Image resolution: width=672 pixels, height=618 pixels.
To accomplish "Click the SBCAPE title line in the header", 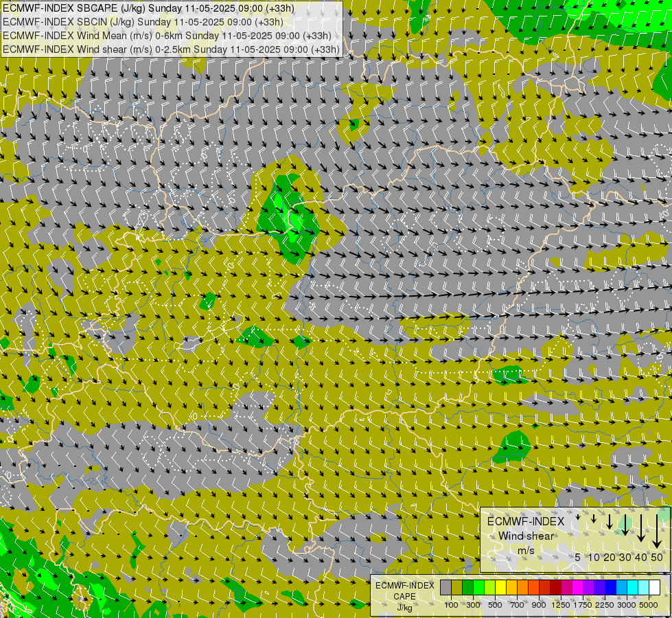I will point(148,8).
